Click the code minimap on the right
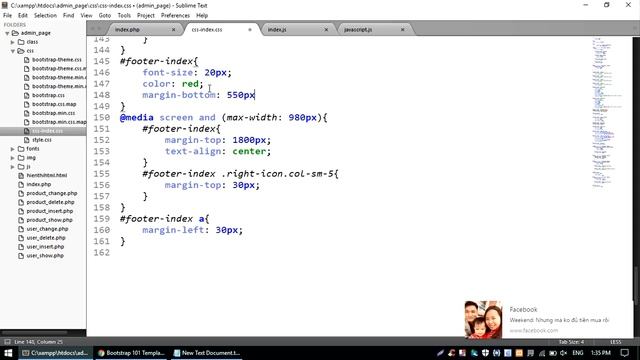The width and height of the screenshot is (640, 360). click(x=607, y=112)
